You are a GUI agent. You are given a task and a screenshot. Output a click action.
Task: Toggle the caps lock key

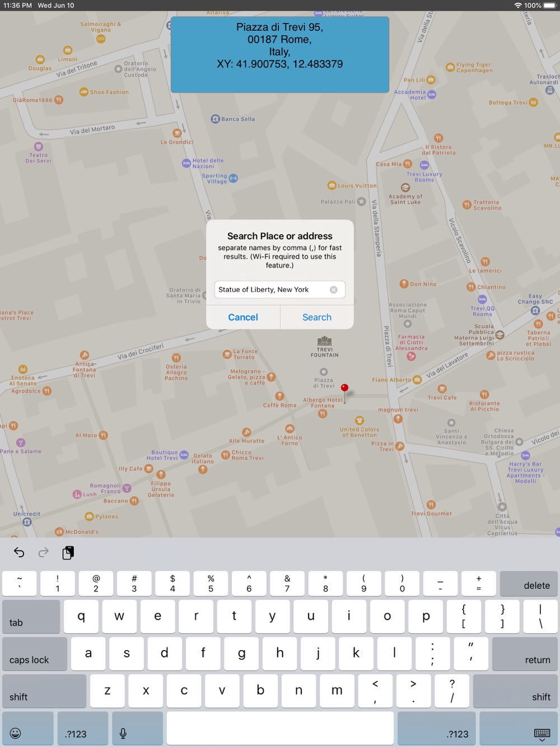(35, 653)
